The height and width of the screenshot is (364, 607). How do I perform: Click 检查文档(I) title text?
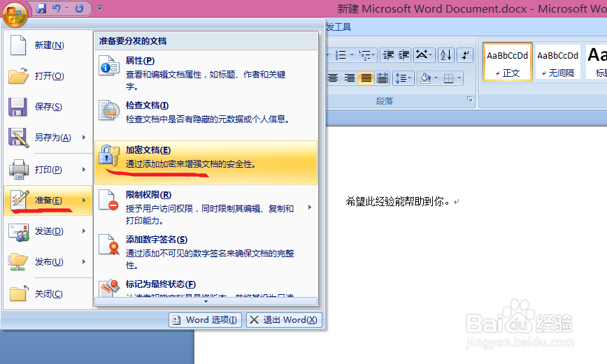(147, 105)
